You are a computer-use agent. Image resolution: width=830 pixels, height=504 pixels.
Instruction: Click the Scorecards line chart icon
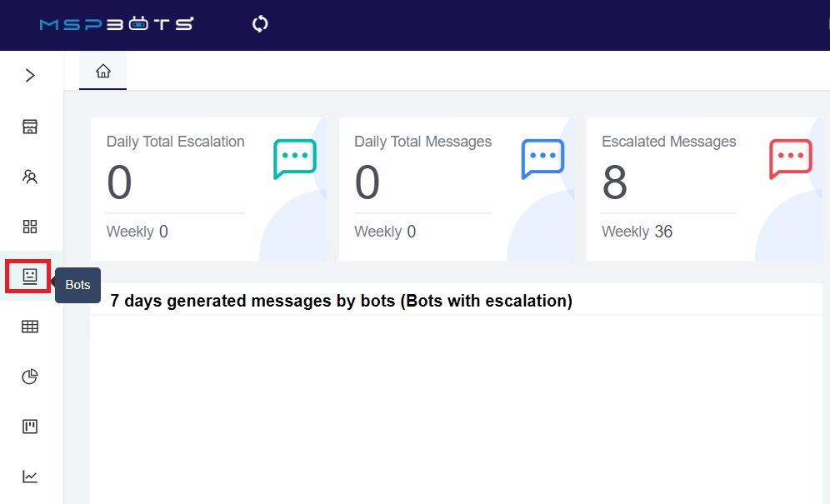(x=29, y=476)
